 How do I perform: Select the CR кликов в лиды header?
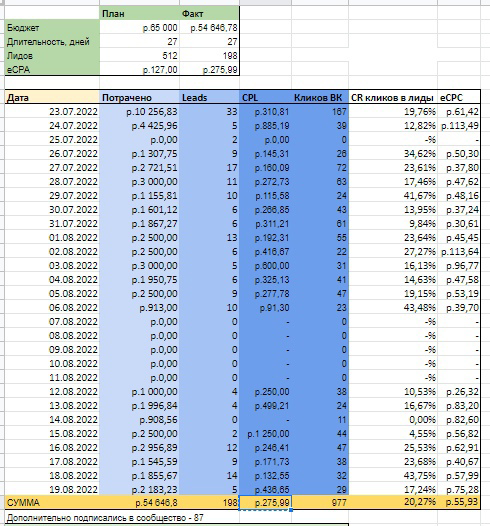(x=393, y=98)
